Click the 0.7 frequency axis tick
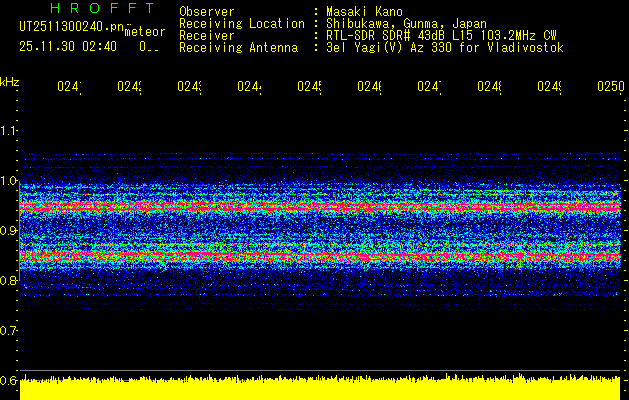Image resolution: width=629 pixels, height=400 pixels. click(9, 330)
